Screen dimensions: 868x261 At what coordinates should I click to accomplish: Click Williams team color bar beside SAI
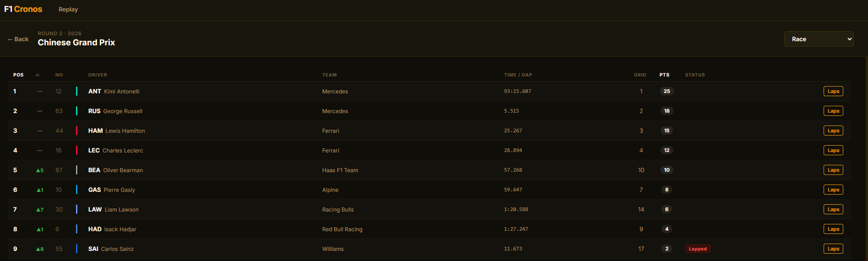click(76, 249)
